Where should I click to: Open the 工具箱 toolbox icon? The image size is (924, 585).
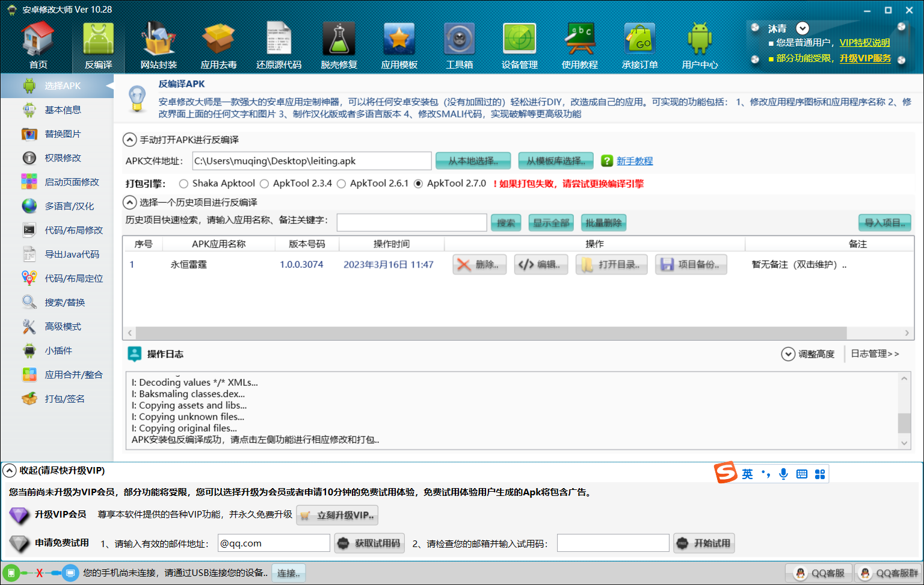coord(459,39)
